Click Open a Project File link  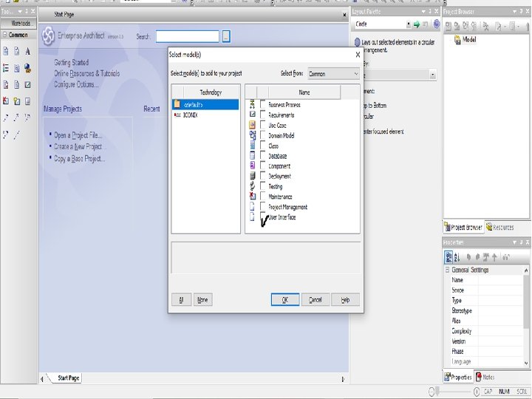(x=78, y=135)
